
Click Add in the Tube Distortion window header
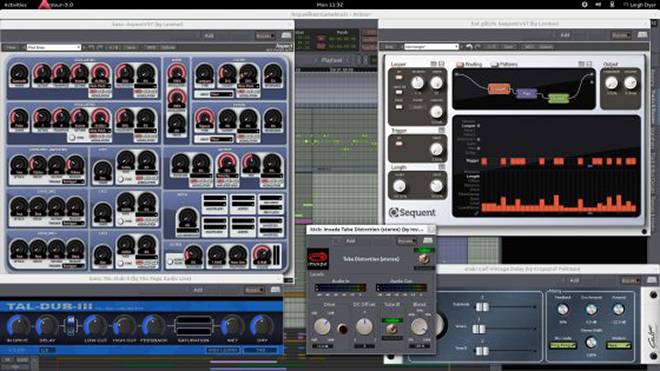[x=350, y=241]
